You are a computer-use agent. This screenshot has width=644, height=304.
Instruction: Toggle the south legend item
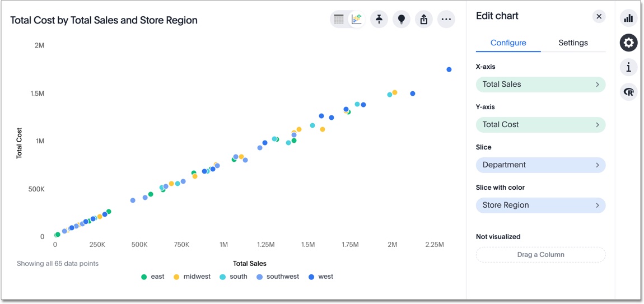[x=234, y=277]
